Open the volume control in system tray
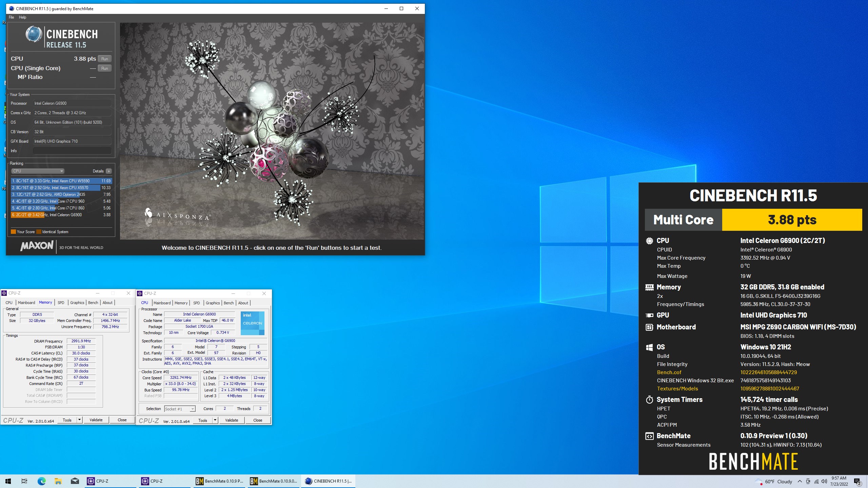This screenshot has width=868, height=488. tap(825, 481)
